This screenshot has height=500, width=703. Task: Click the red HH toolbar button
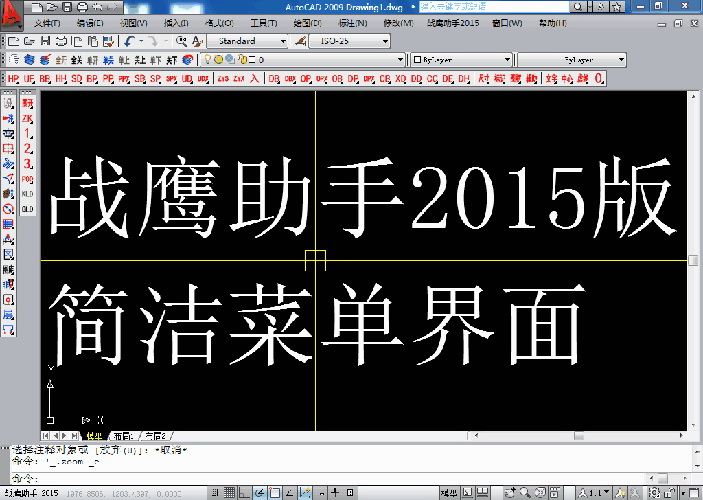coord(61,78)
